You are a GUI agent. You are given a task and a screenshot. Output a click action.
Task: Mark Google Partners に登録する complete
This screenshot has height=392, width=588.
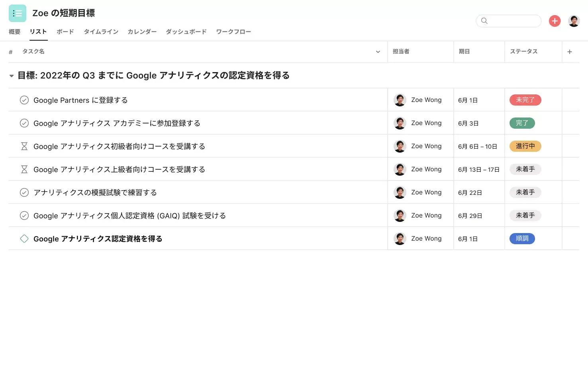24,100
